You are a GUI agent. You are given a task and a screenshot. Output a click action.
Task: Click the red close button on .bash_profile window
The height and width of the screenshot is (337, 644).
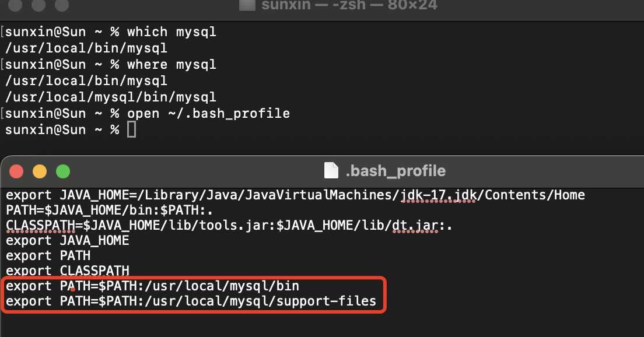coord(16,171)
